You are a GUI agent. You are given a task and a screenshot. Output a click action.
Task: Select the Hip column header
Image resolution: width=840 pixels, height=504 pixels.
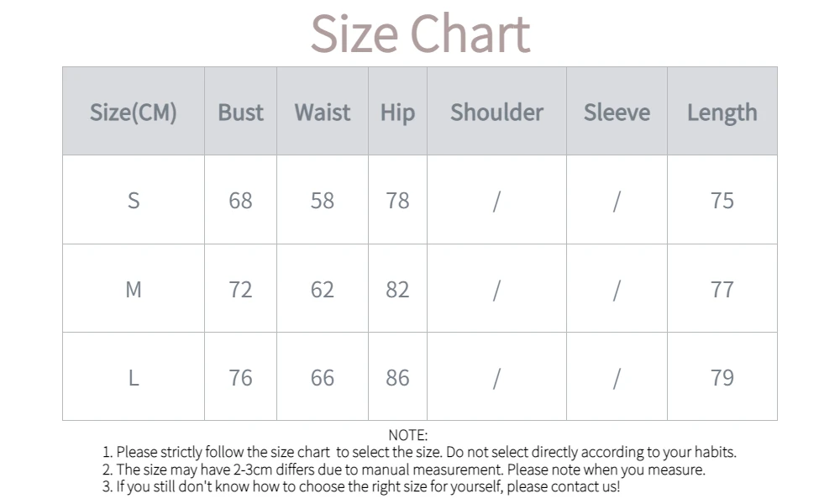[x=397, y=113]
